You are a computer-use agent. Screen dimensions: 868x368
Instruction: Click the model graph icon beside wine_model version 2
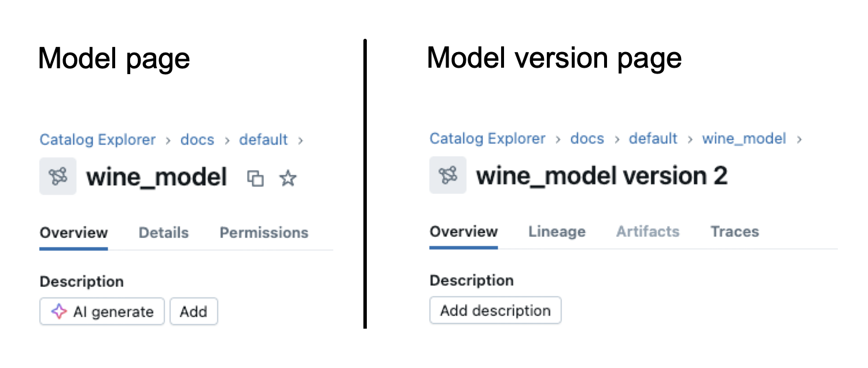448,175
